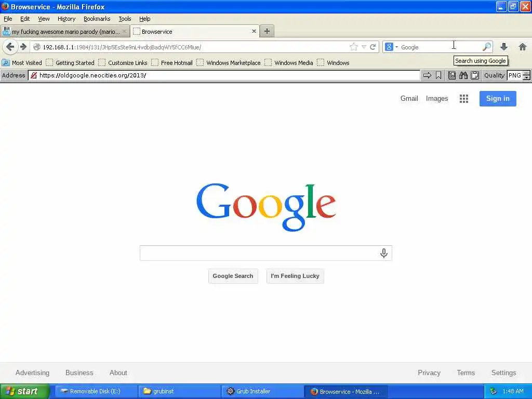Open the Tools menu
The width and height of the screenshot is (532, 399).
[x=125, y=19]
